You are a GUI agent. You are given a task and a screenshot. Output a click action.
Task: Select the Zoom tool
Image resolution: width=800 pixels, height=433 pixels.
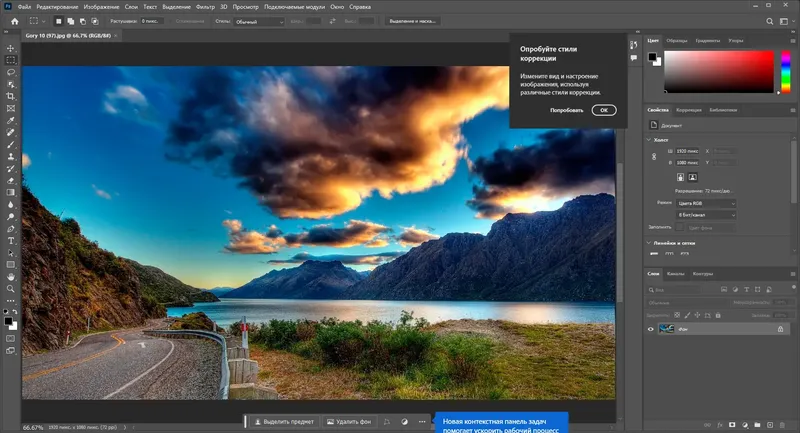point(11,289)
